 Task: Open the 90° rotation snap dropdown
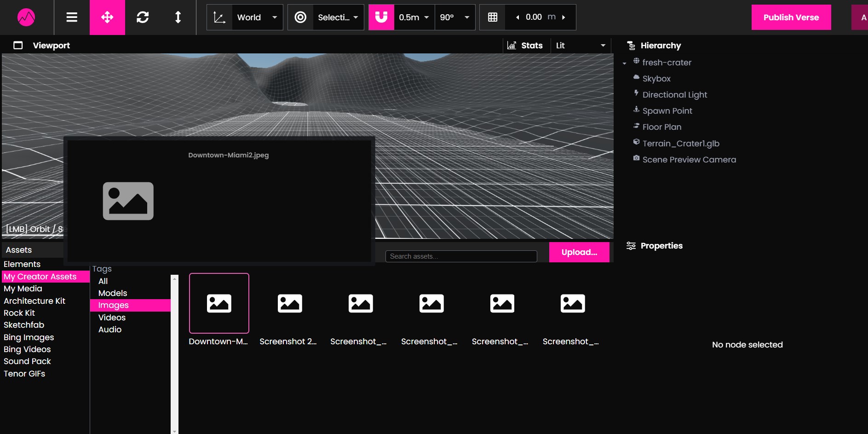tap(455, 17)
